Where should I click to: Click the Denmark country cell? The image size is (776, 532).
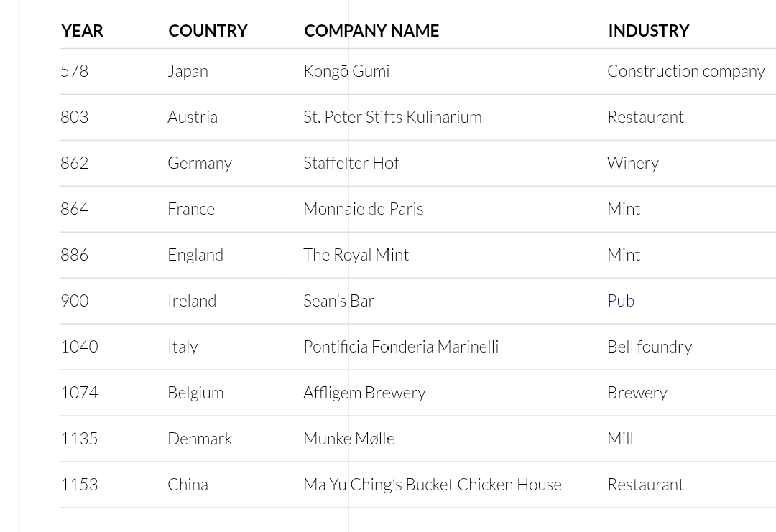tap(200, 439)
